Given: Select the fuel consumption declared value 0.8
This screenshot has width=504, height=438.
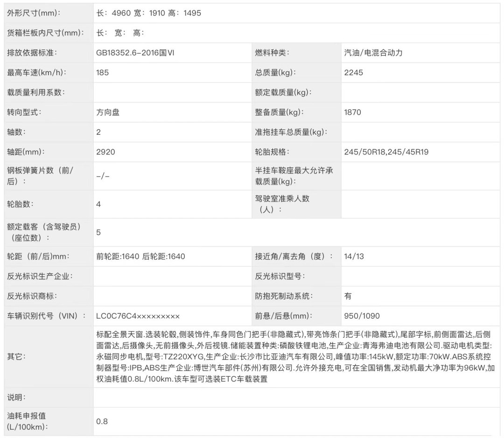Looking at the screenshot, I should 102,421.
